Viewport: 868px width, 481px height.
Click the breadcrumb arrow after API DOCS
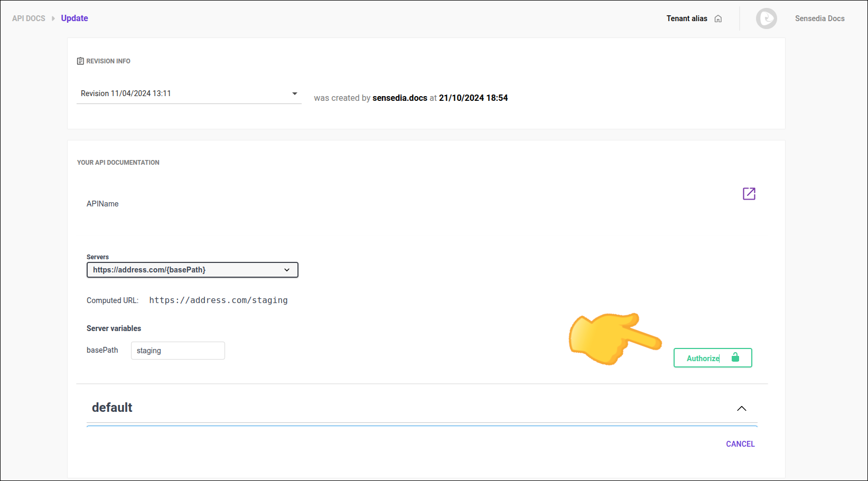point(52,17)
